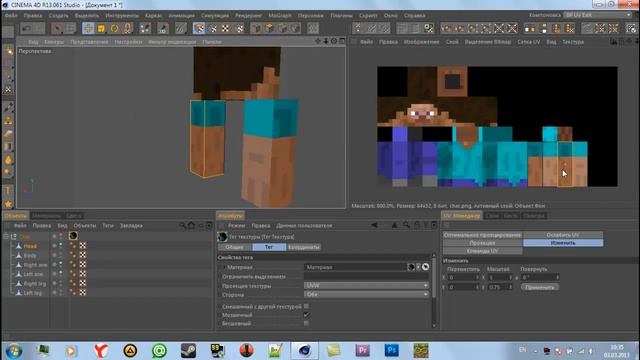Open the 'Создать' menu
This screenshot has height=360, width=640.
click(x=58, y=16)
